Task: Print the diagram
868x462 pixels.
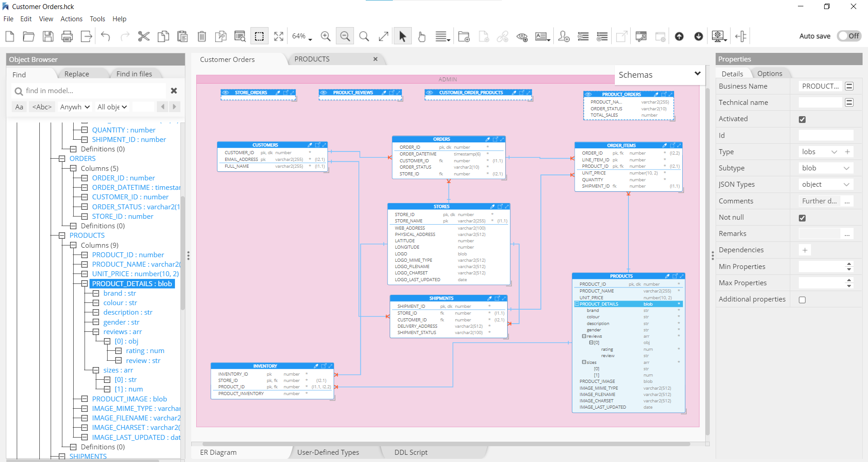Action: pyautogui.click(x=67, y=36)
